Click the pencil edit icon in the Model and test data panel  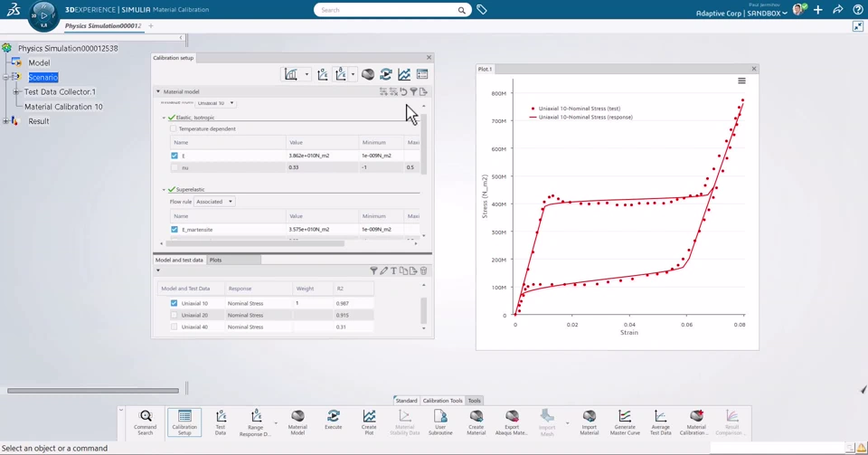pos(383,270)
